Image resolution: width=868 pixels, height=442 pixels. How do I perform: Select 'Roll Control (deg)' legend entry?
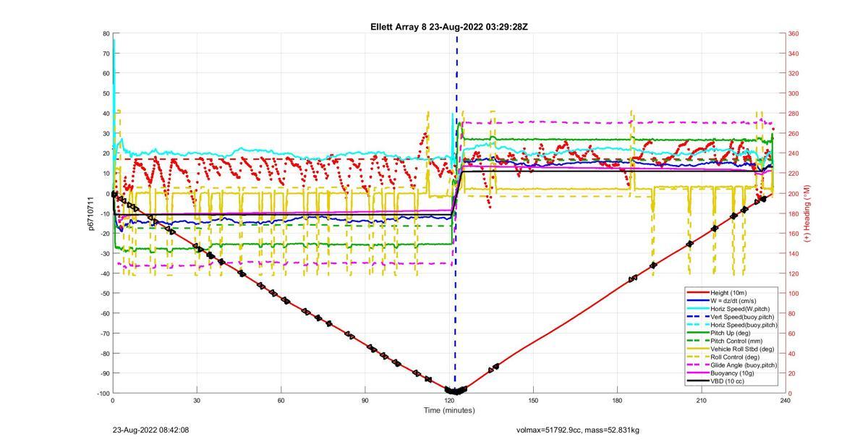tap(736, 357)
